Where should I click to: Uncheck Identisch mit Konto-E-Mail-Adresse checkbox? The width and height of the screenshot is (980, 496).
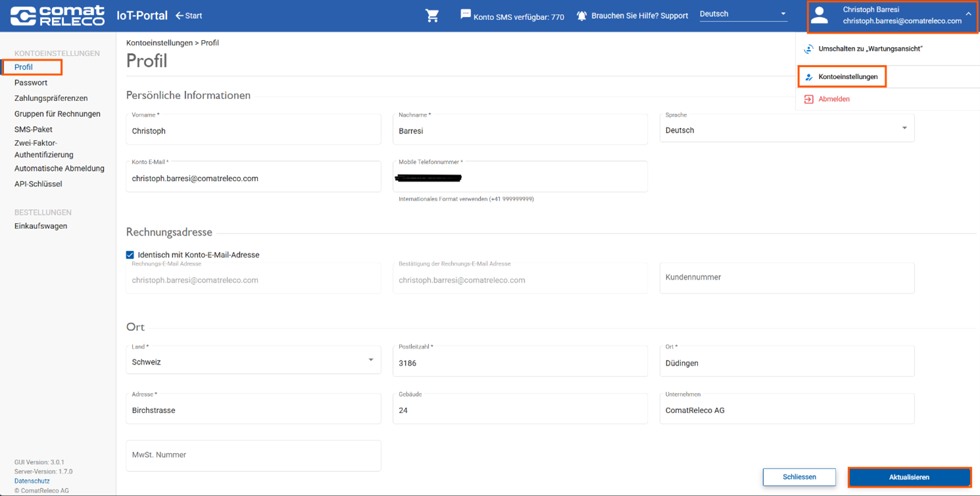(130, 255)
